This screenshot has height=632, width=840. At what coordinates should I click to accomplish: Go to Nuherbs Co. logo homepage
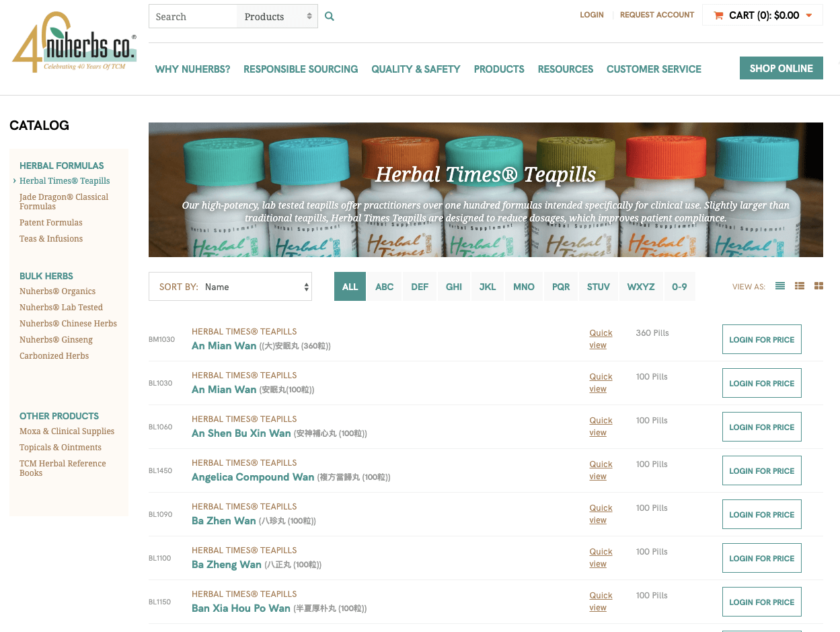(x=75, y=42)
